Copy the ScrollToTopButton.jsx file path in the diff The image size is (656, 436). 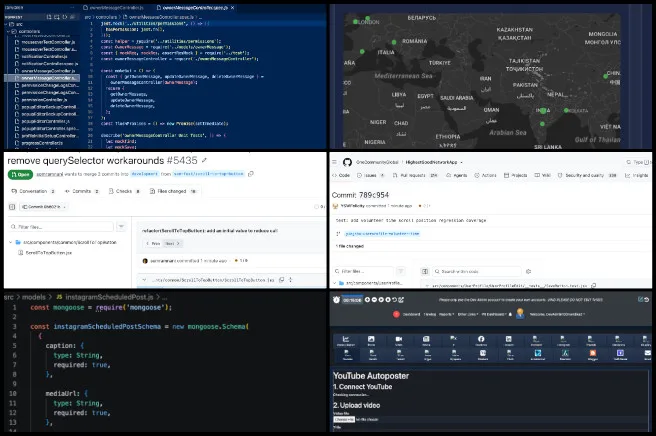282,280
